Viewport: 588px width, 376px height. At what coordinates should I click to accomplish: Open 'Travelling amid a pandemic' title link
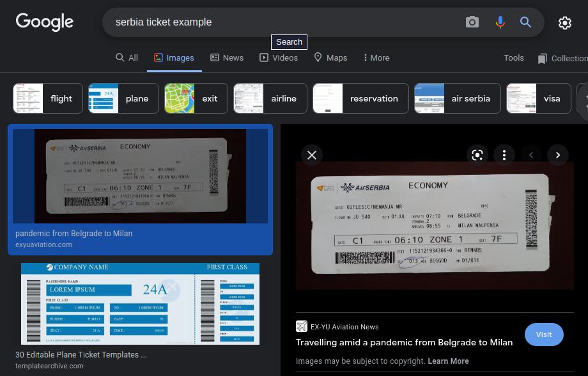coord(404,342)
